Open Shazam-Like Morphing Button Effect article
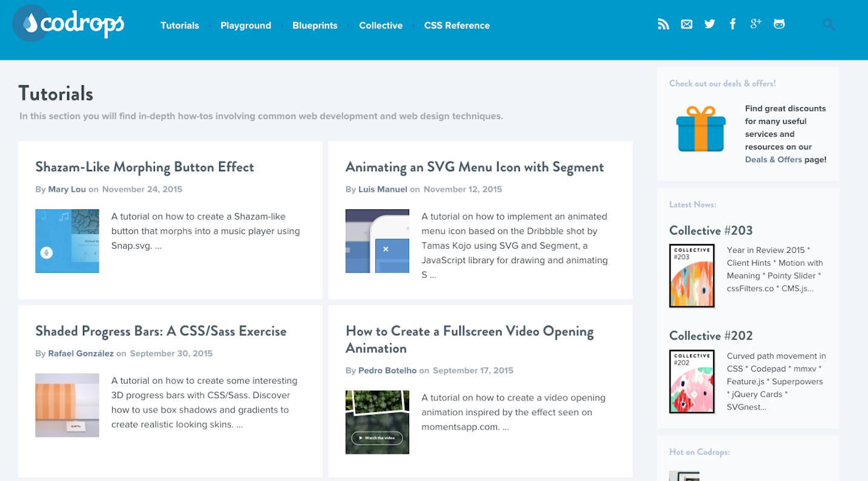The height and width of the screenshot is (481, 868). pos(145,167)
